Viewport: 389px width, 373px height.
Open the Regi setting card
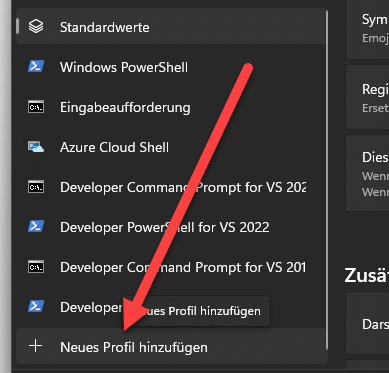(367, 97)
